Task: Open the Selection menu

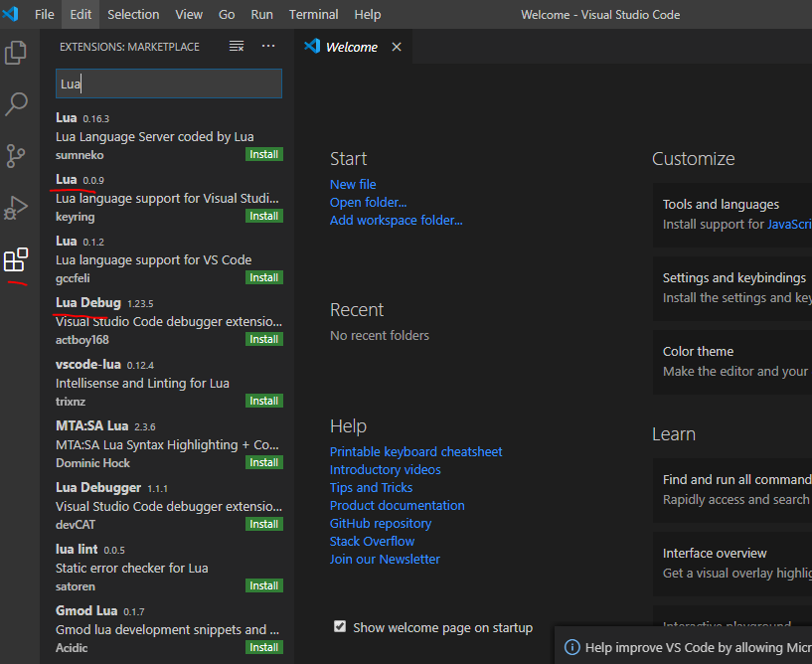Action: pyautogui.click(x=133, y=15)
